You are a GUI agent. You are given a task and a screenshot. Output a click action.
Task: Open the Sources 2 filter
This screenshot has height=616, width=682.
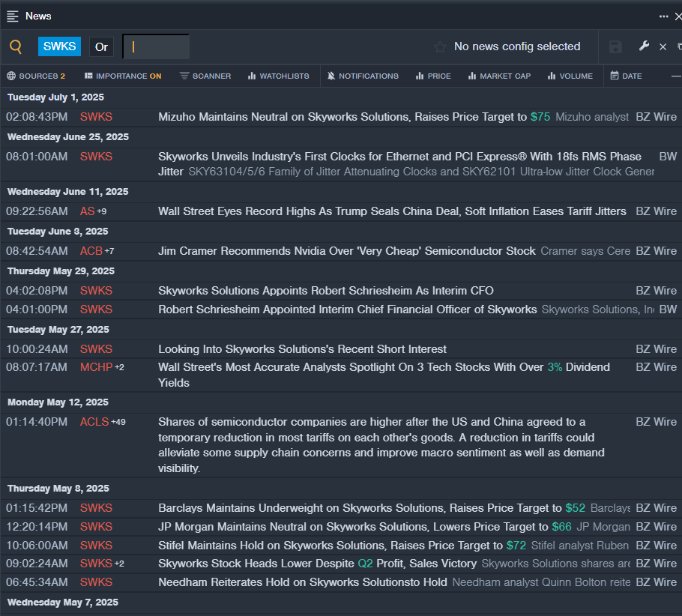[x=36, y=76]
